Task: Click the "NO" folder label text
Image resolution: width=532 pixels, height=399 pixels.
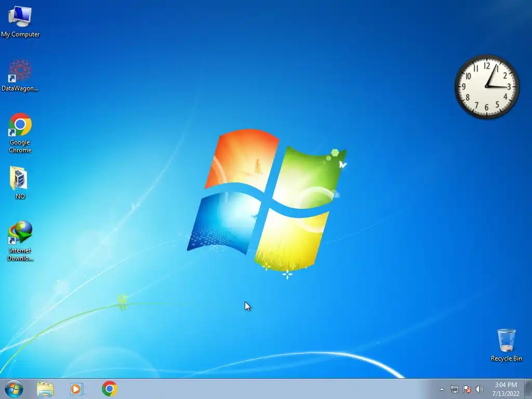Action: coord(20,196)
